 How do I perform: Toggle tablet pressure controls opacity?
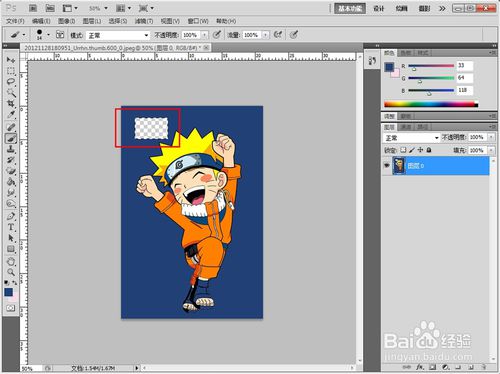click(217, 34)
